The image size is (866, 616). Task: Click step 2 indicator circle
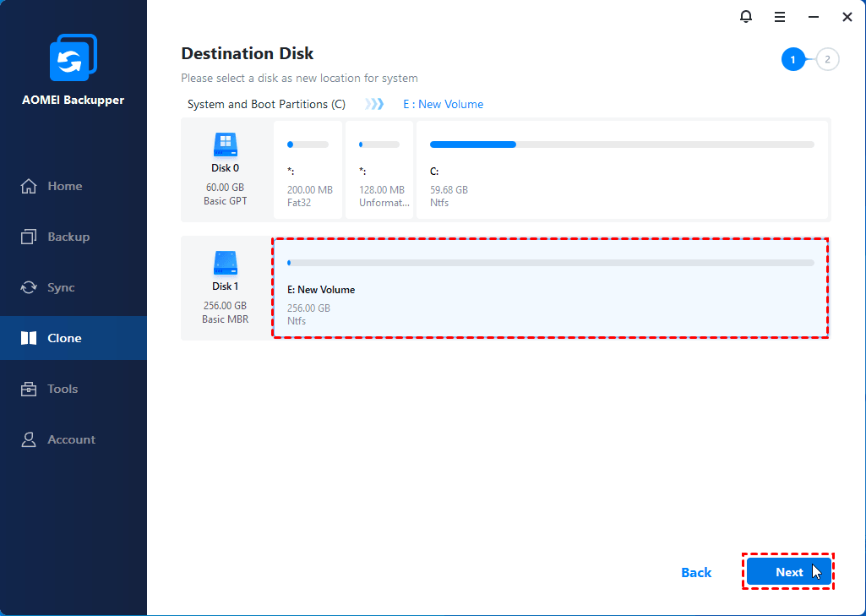click(827, 60)
